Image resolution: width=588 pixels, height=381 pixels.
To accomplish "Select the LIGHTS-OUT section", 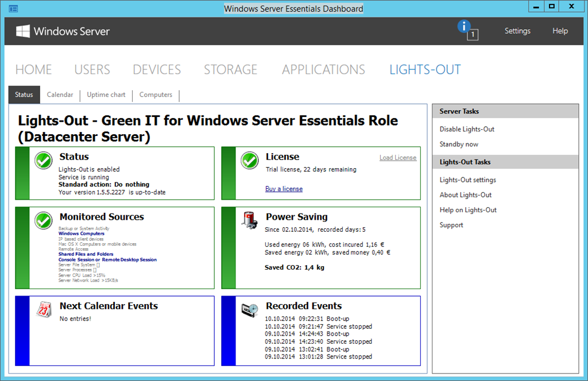I will pos(425,69).
